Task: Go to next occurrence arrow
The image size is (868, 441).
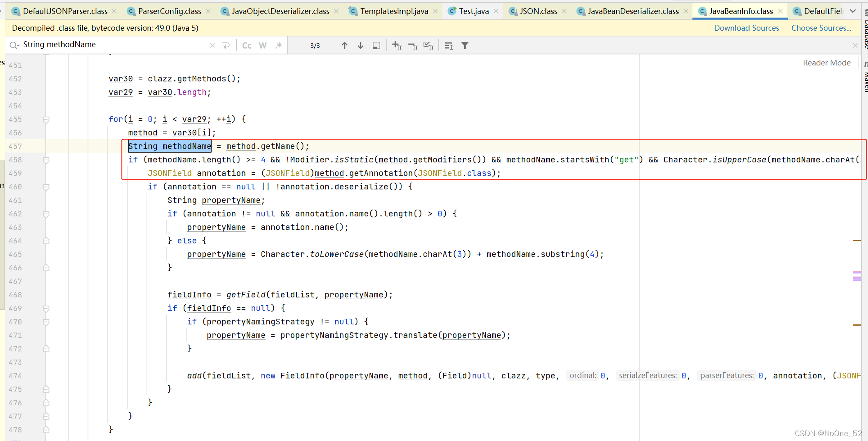Action: (x=361, y=45)
